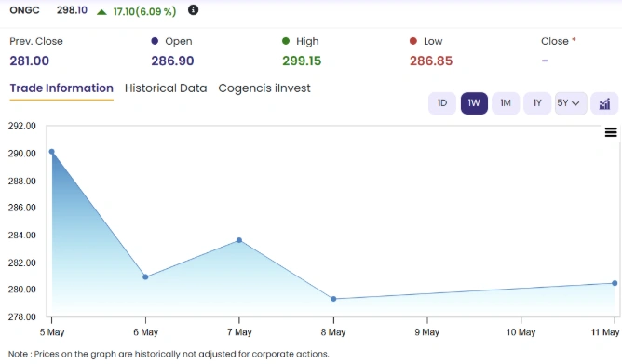622x364 pixels.
Task: Click the green High legend dot
Action: pos(286,41)
